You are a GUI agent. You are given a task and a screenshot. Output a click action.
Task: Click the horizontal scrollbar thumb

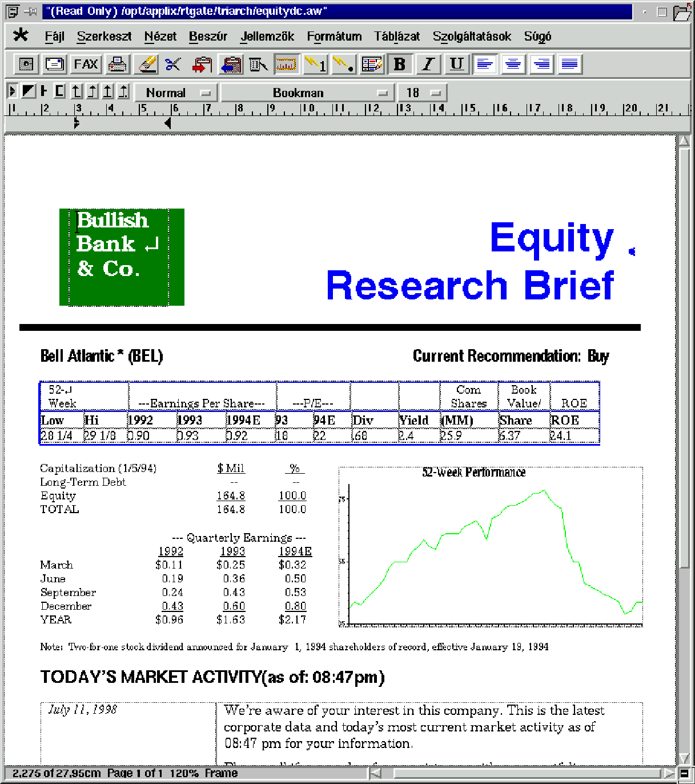(527, 773)
